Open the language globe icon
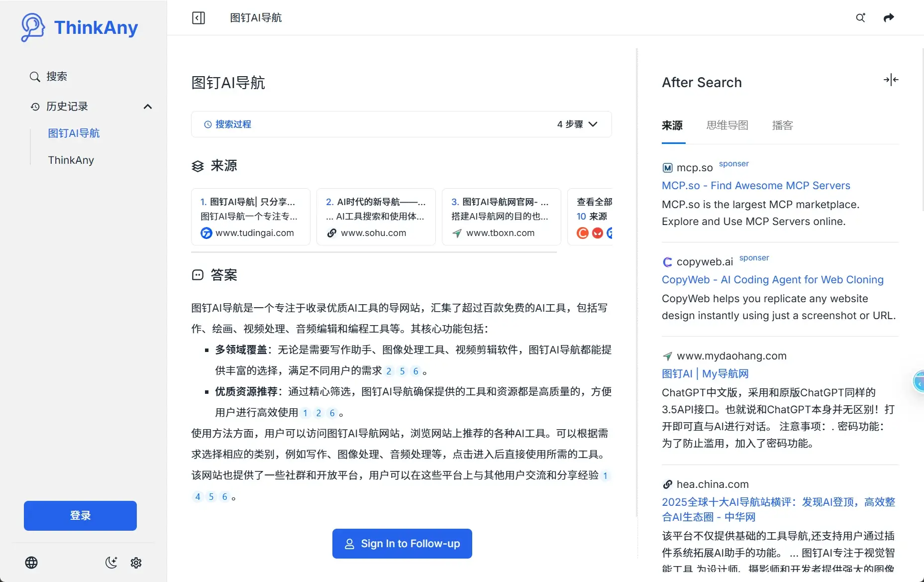Viewport: 924px width, 582px height. pyautogui.click(x=31, y=563)
